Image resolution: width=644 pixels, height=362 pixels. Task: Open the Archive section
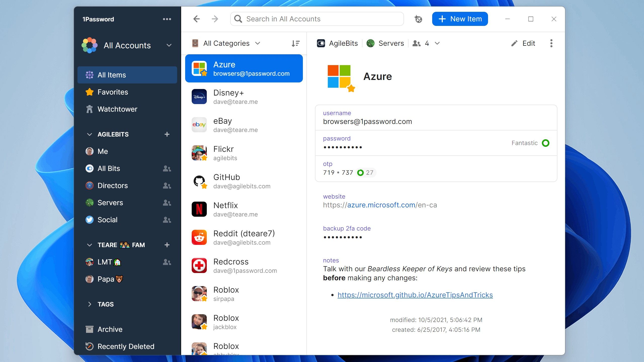[x=127, y=329]
